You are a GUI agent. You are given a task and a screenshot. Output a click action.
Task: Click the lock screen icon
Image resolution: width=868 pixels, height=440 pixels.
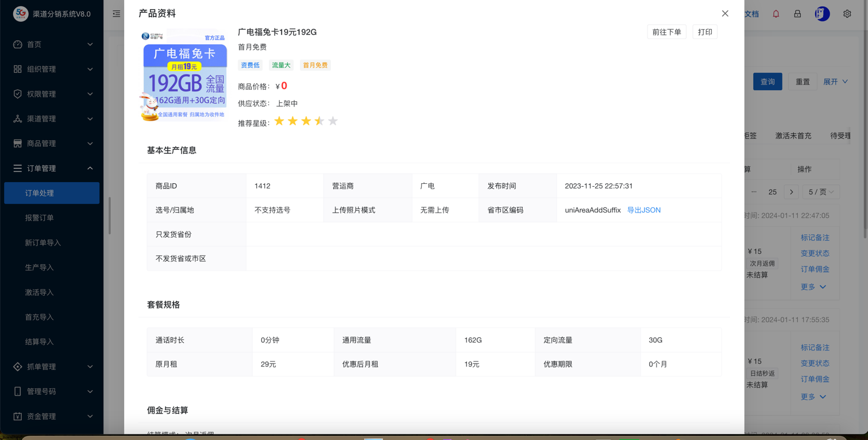[x=797, y=14]
